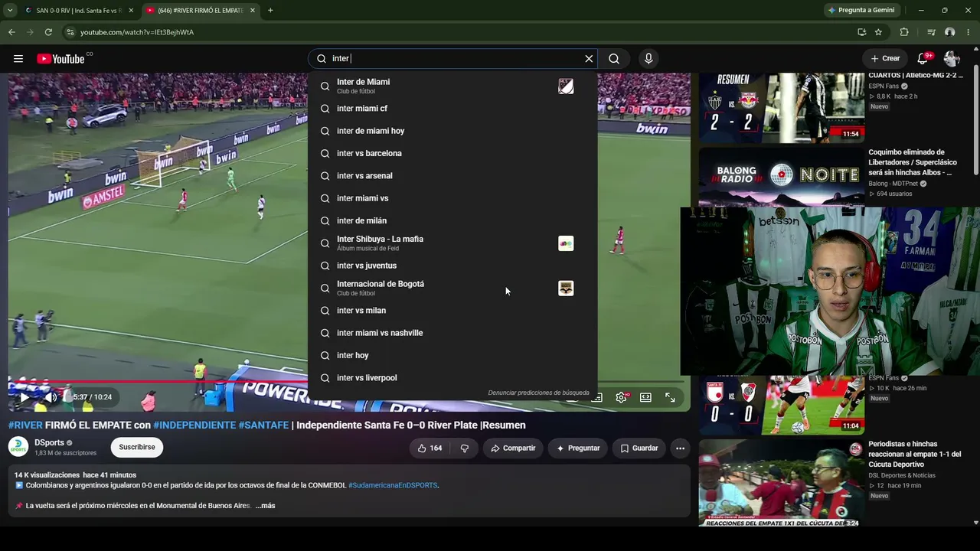The image size is (980, 551).
Task: Open the Crear menu
Action: (885, 58)
